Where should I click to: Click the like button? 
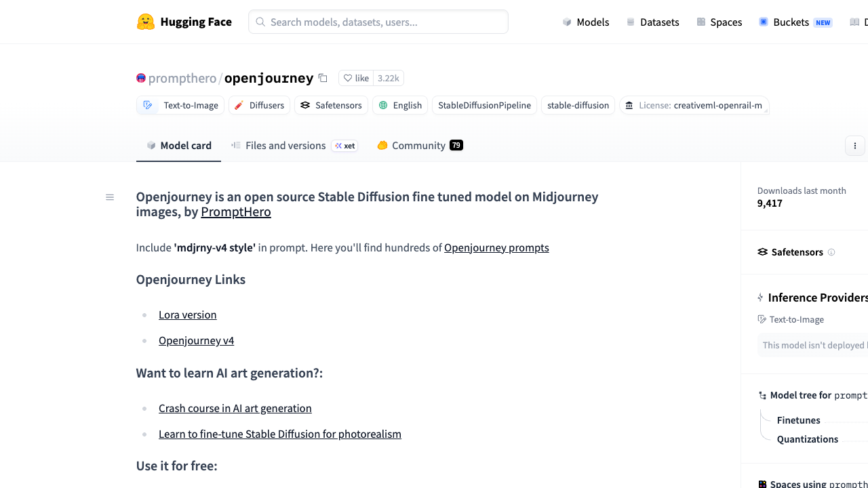point(356,78)
